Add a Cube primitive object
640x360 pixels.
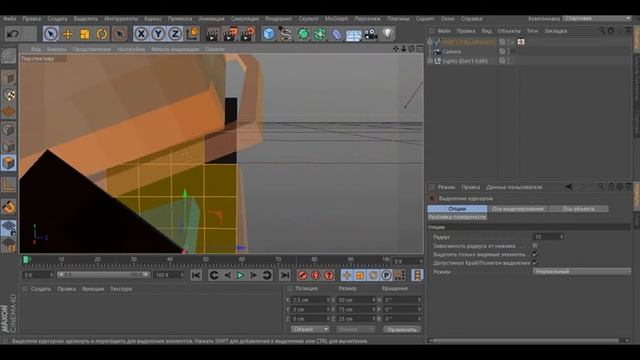pos(269,34)
